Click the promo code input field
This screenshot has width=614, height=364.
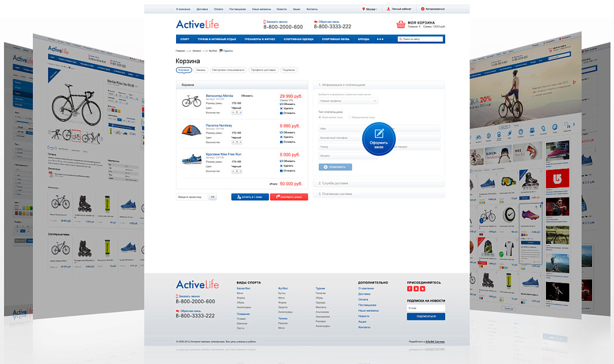[x=193, y=197]
